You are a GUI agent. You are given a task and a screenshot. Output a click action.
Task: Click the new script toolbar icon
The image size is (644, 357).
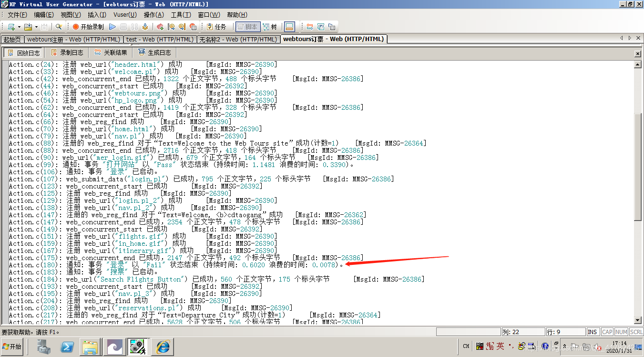pos(11,27)
